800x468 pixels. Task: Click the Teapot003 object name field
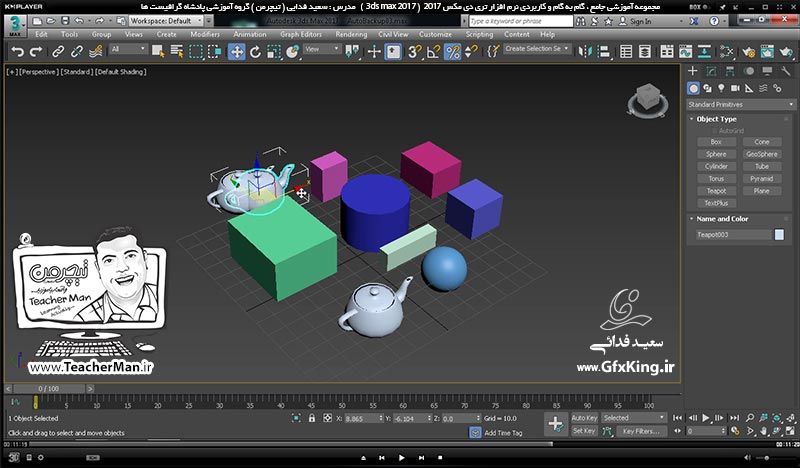tap(734, 235)
